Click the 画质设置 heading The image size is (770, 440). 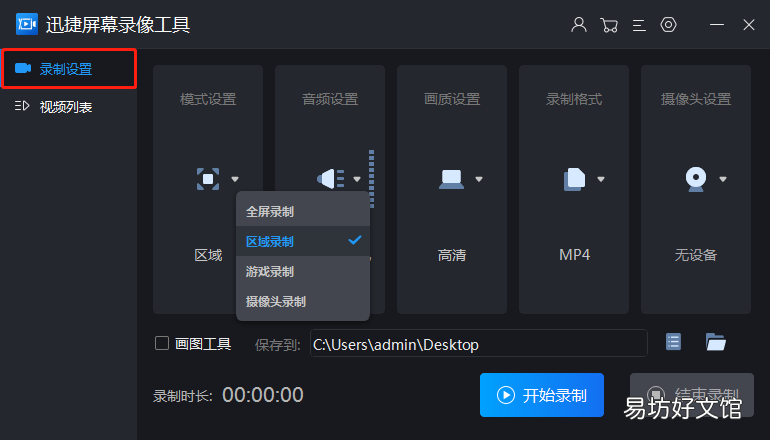pyautogui.click(x=452, y=99)
